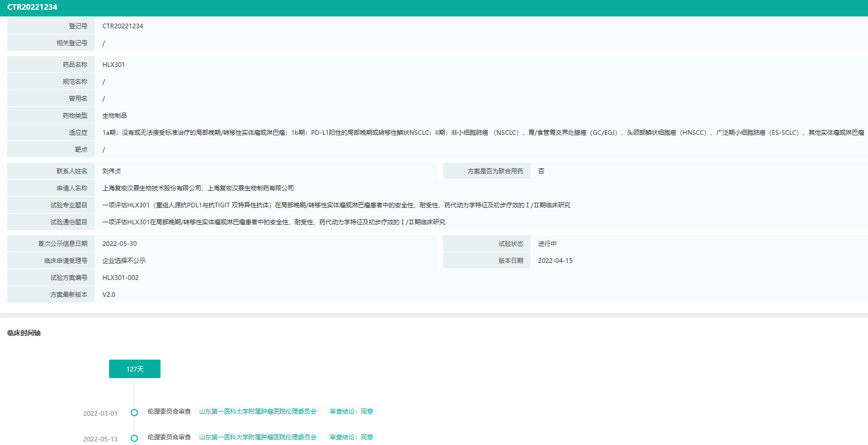Open ethics committee link in 2022-03-01 row
The image size is (868, 445).
coord(258,412)
